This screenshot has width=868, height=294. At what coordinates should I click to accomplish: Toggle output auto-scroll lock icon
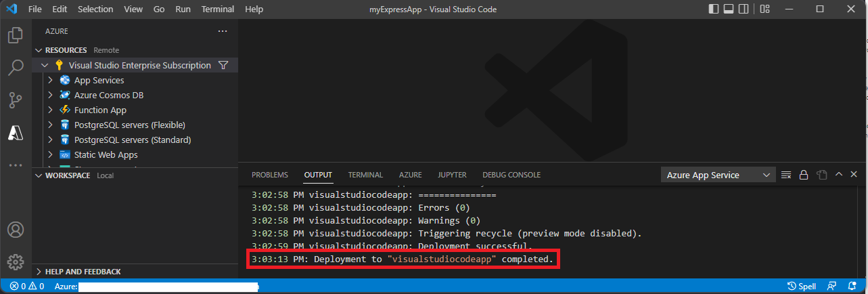804,175
